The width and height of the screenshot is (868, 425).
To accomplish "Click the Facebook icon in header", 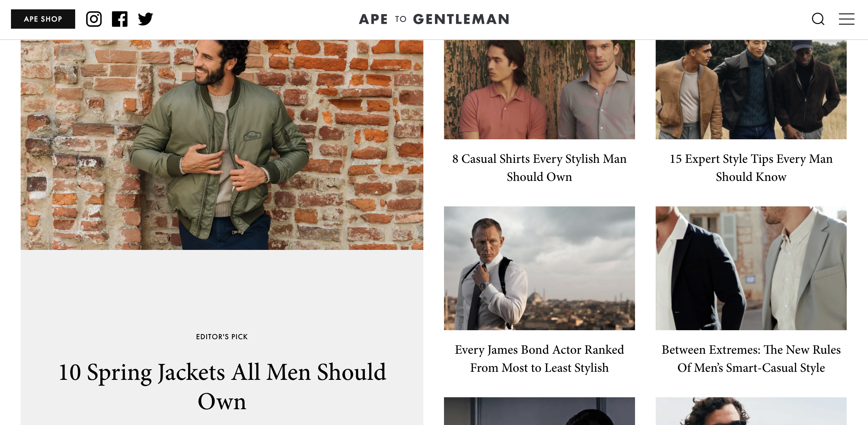I will [120, 19].
